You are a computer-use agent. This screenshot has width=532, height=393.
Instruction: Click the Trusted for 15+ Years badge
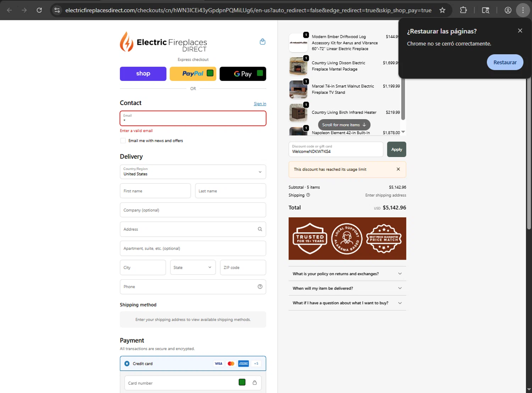pyautogui.click(x=310, y=239)
